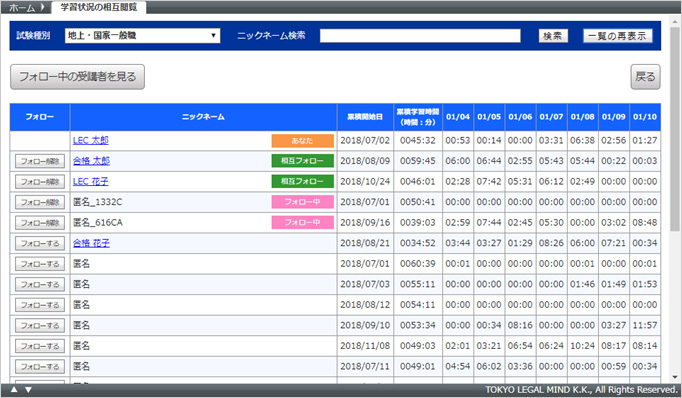Screen dimensions: 682x398
Task: Click the vertical scrollbar thumb
Action: click(x=675, y=130)
